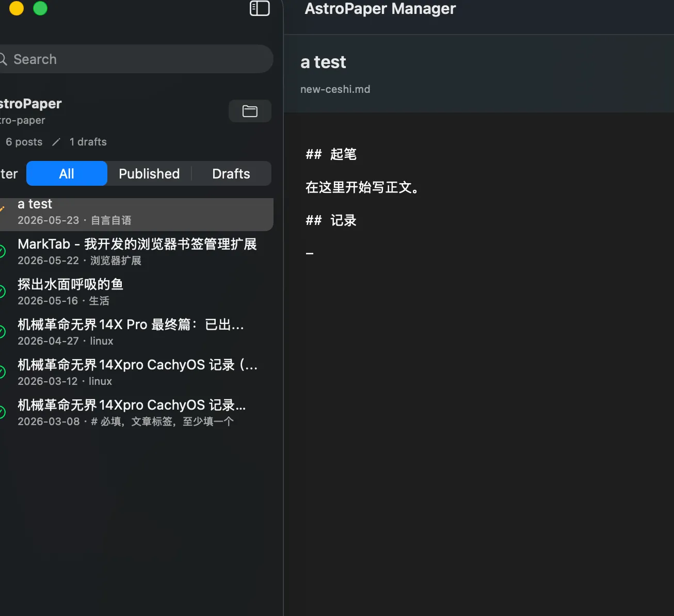Click the '## 记录' heading line

tap(331, 220)
